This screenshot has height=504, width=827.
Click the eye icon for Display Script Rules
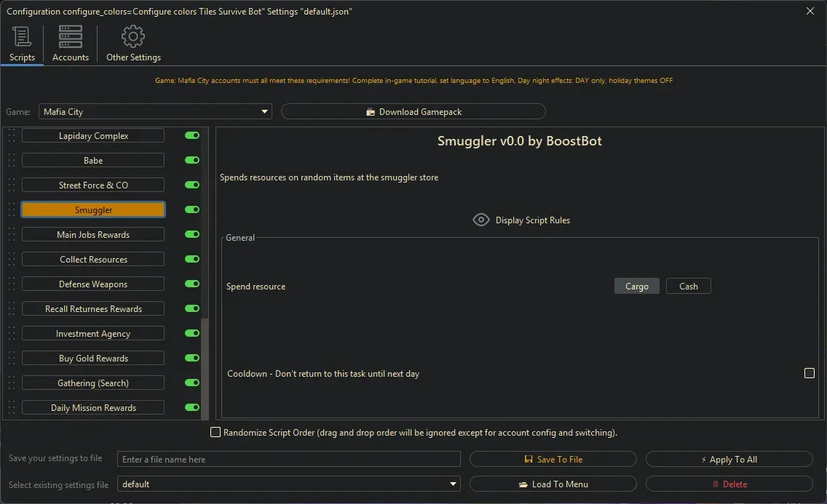tap(480, 220)
